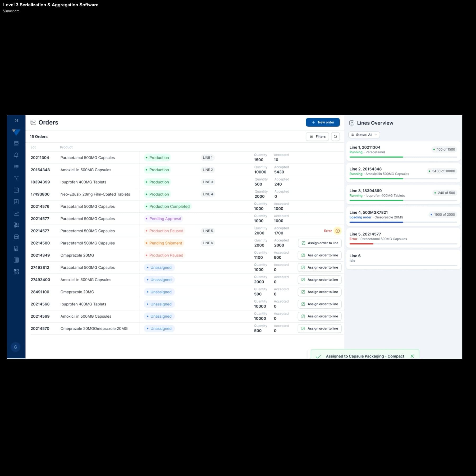This screenshot has width=476, height=476.
Task: Click the 15 Orders count label
Action: tap(39, 137)
